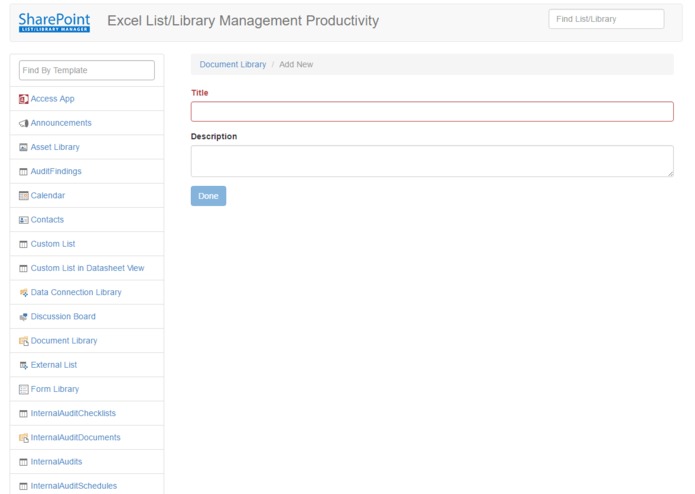This screenshot has height=494, width=695.
Task: Open the InternalAuditDocuments link
Action: coord(75,438)
